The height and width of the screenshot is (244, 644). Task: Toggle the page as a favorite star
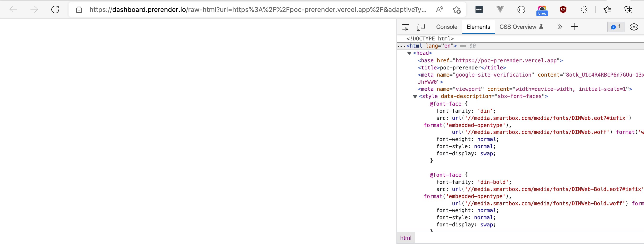tap(456, 10)
